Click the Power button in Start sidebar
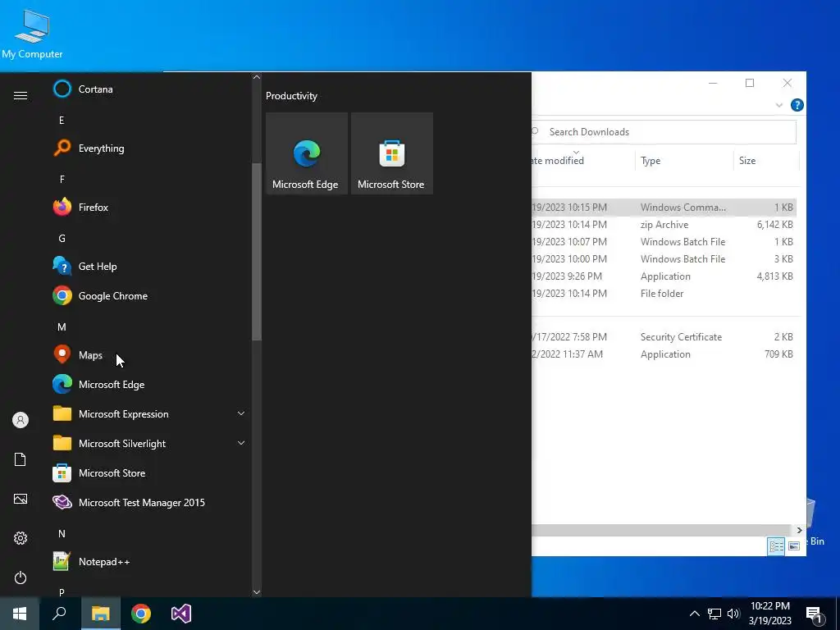840x630 pixels. [21, 577]
